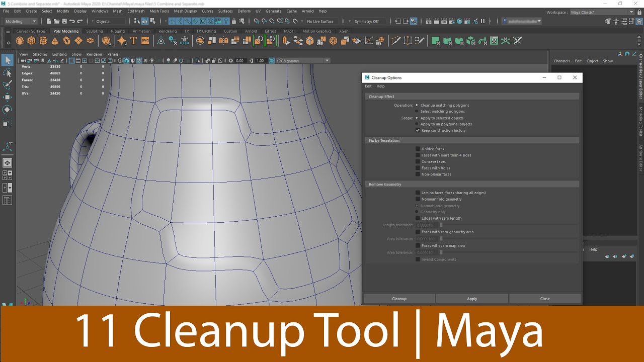Check the Nonmanifold geometry option
This screenshot has width=644, height=362.
[418, 199]
